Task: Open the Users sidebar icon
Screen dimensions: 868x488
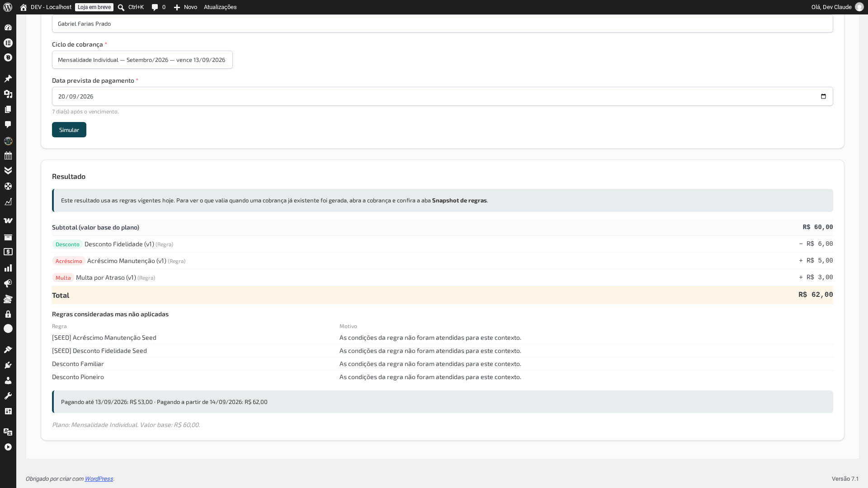Action: tap(8, 380)
